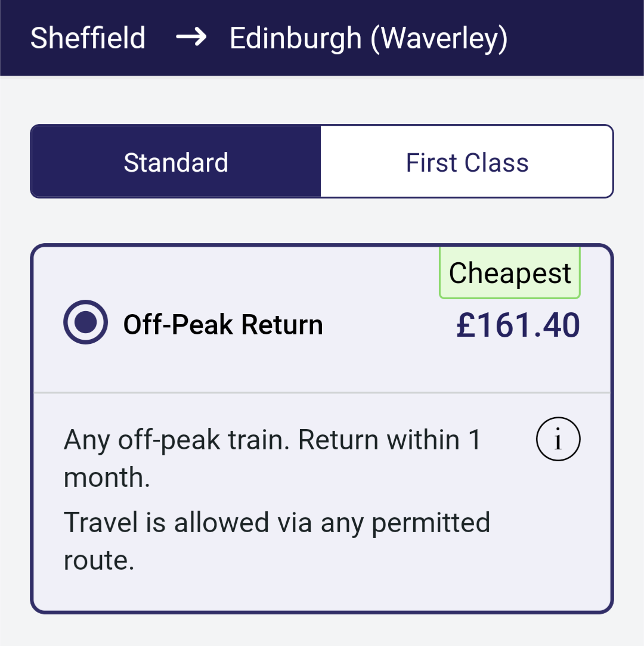Click the green Cheapest badge

coord(510,274)
